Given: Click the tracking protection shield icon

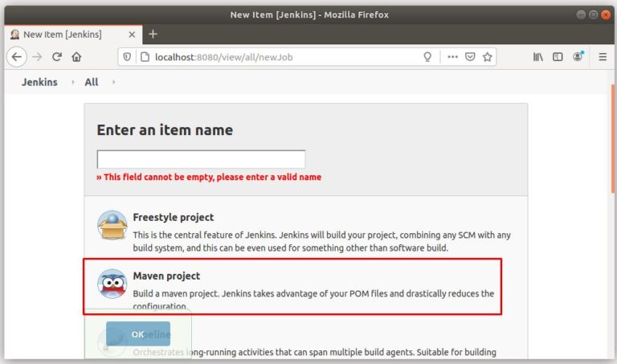Looking at the screenshot, I should 128,57.
